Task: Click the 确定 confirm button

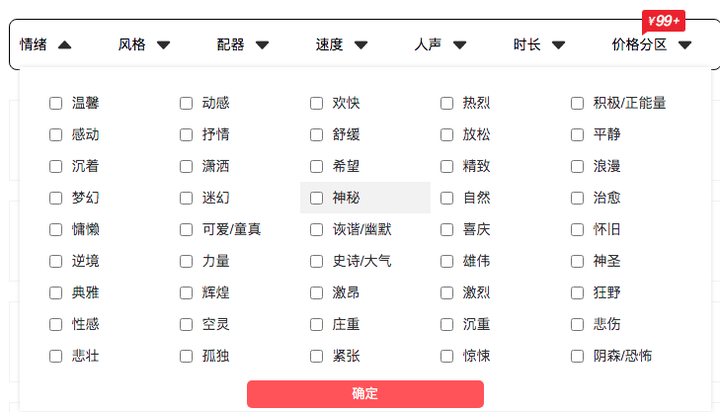Action: [365, 393]
